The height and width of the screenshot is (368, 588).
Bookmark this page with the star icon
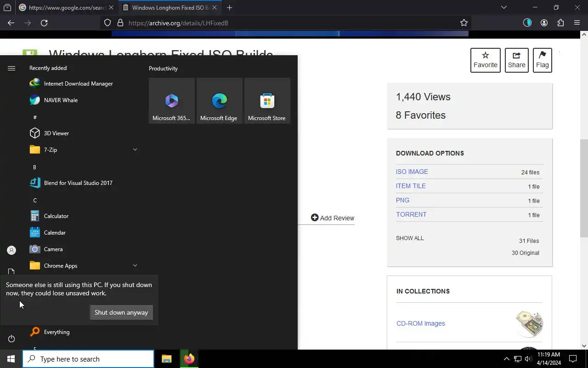(x=464, y=23)
